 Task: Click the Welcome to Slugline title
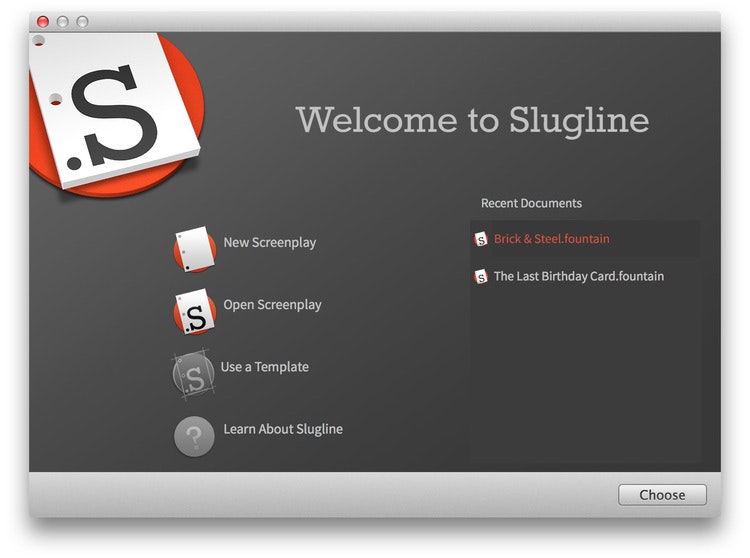472,120
